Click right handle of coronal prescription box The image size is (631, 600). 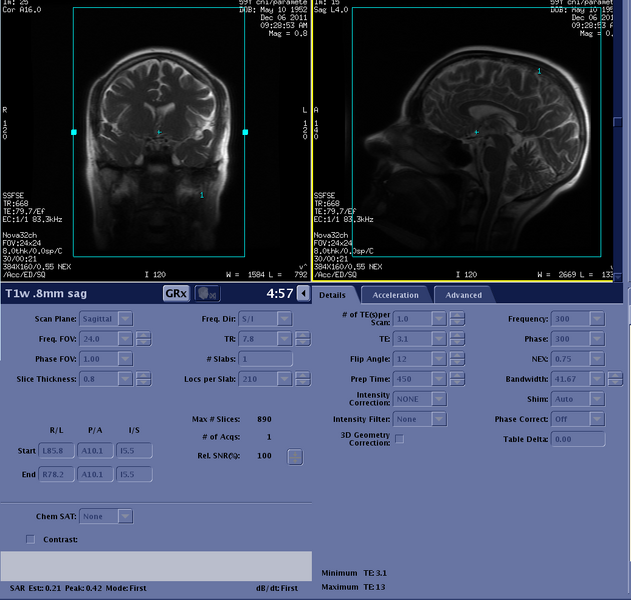coord(245,132)
